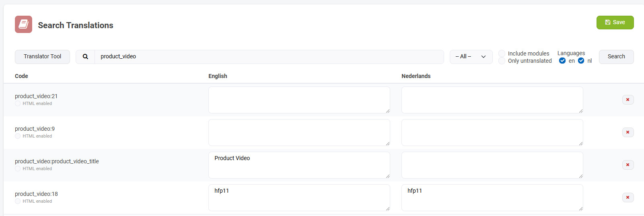
Task: Click the Search button
Action: click(616, 57)
